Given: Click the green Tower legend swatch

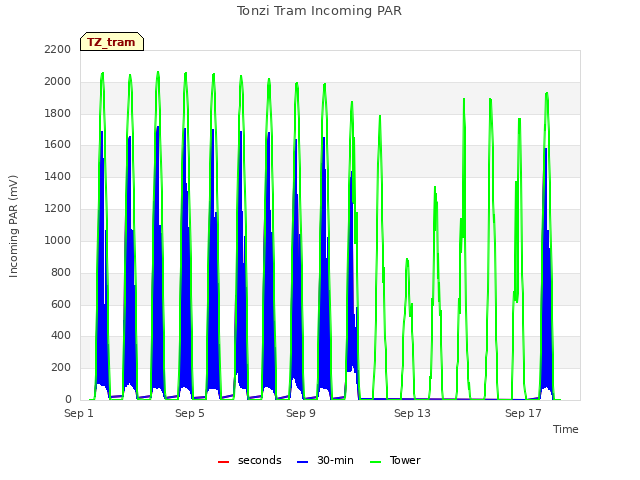Looking at the screenshot, I should [376, 462].
